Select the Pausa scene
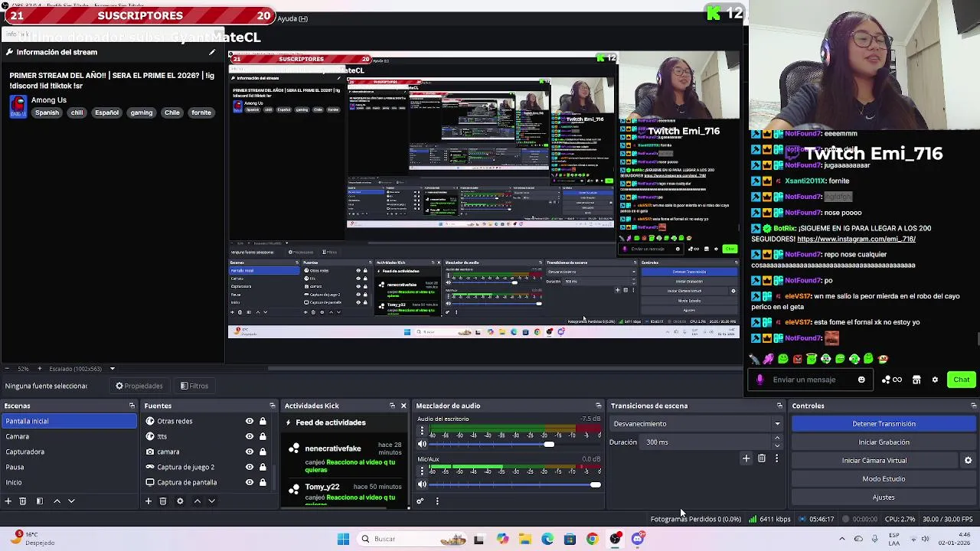This screenshot has width=980, height=551. pos(69,467)
